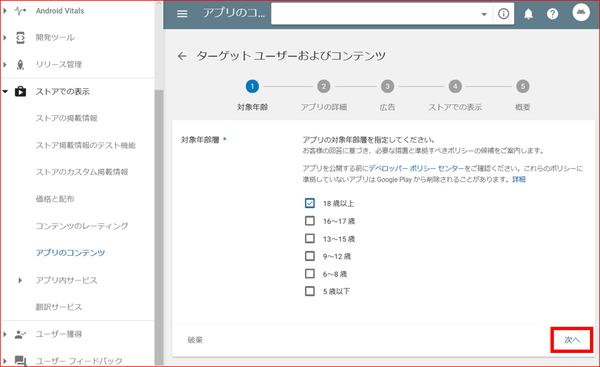Viewport: 600px width, 367px height.
Task: Check the 16〜17 歳 checkbox
Action: point(310,221)
